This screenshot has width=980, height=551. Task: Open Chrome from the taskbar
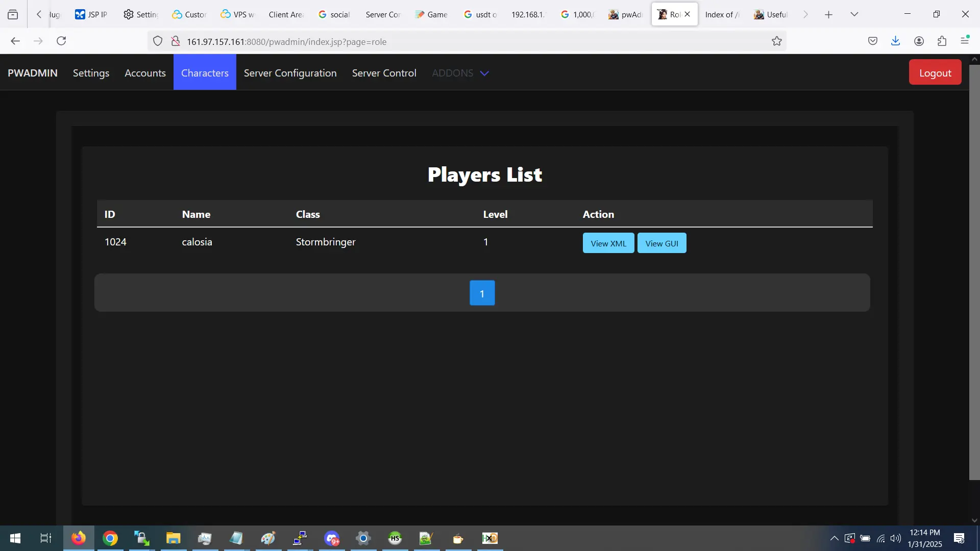coord(110,538)
